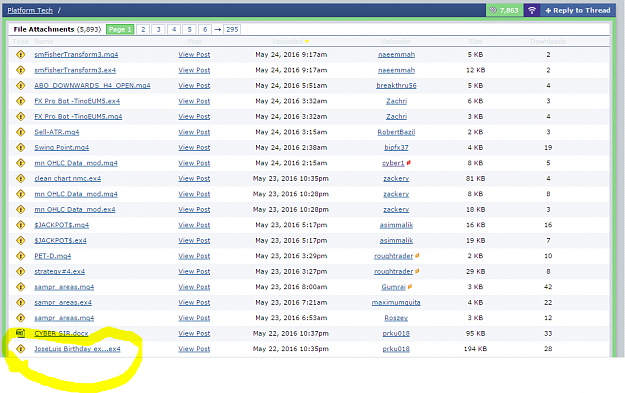Sort by Size column header
The image size is (625, 393).
pos(476,41)
